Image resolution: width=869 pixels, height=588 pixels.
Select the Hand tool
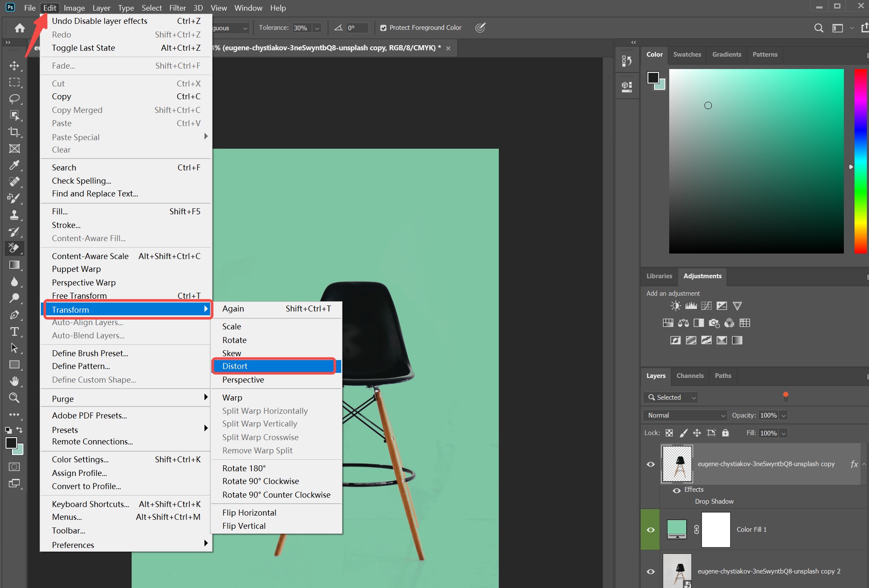(14, 381)
